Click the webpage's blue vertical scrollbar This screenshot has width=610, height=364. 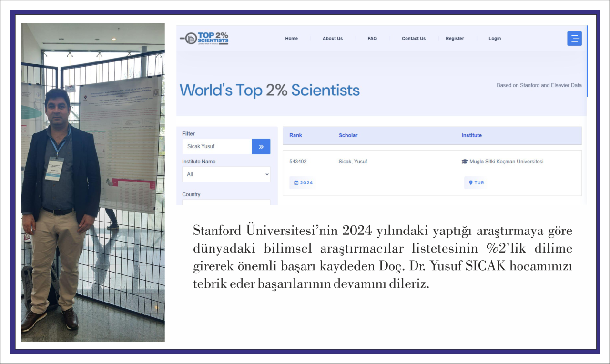[587, 61]
